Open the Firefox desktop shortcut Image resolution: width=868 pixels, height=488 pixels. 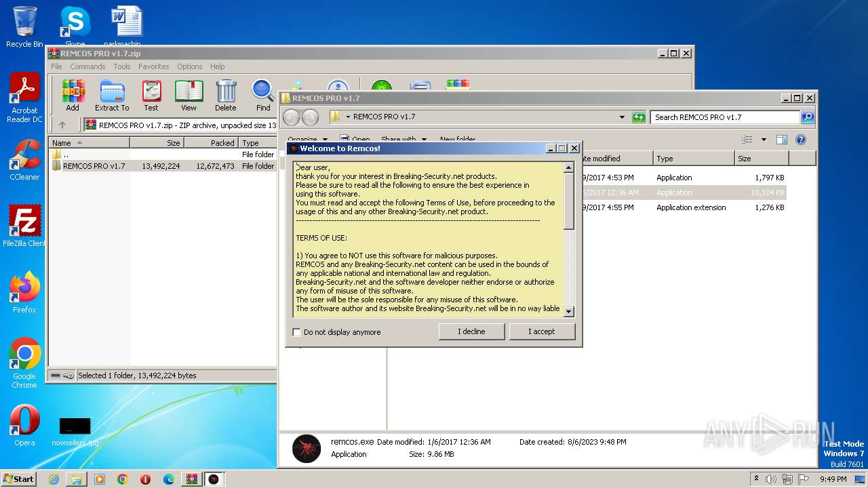pyautogui.click(x=24, y=293)
